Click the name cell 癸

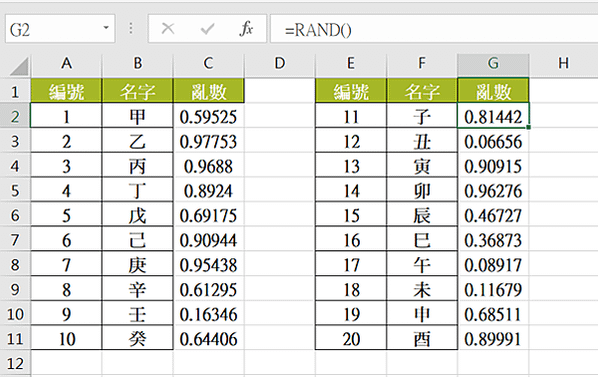click(x=138, y=338)
